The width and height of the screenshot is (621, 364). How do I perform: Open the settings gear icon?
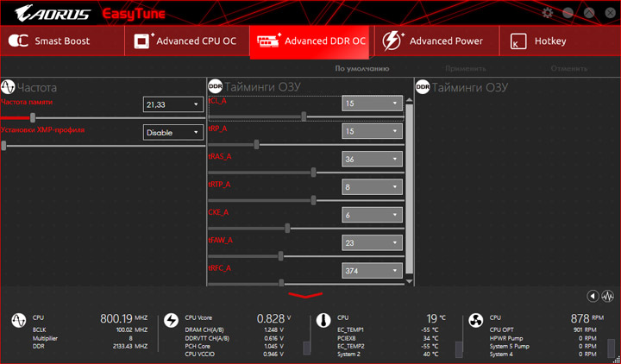[548, 13]
